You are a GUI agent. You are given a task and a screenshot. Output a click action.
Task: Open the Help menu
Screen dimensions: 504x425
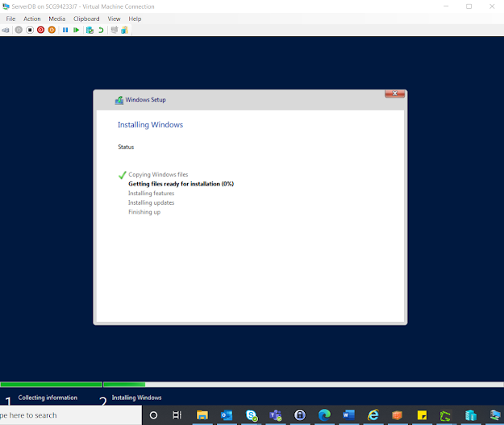tap(135, 19)
